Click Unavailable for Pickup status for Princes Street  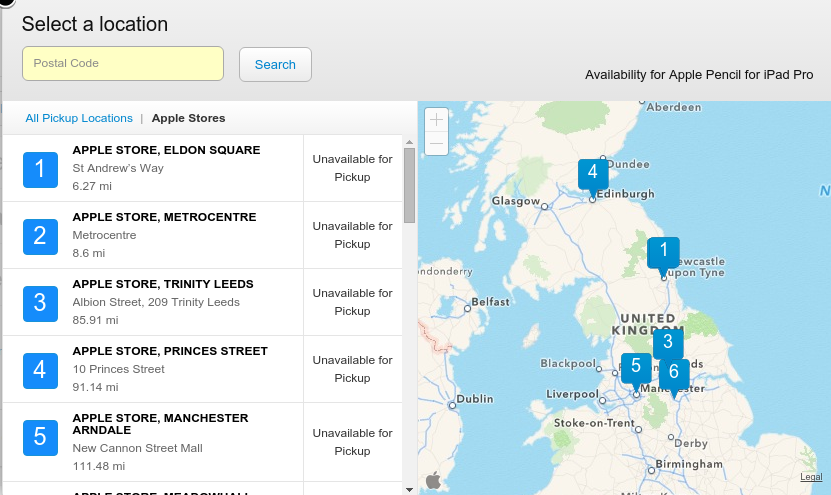click(352, 369)
